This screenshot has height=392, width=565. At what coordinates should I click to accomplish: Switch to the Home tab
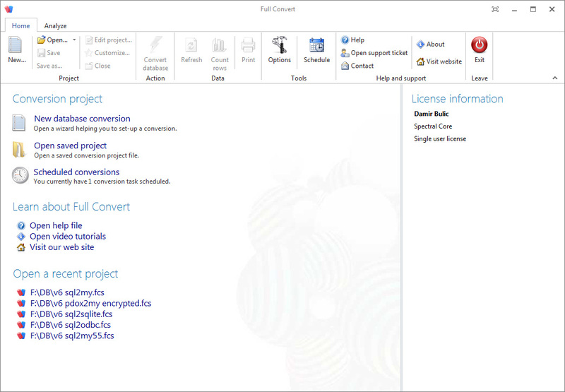pyautogui.click(x=21, y=25)
